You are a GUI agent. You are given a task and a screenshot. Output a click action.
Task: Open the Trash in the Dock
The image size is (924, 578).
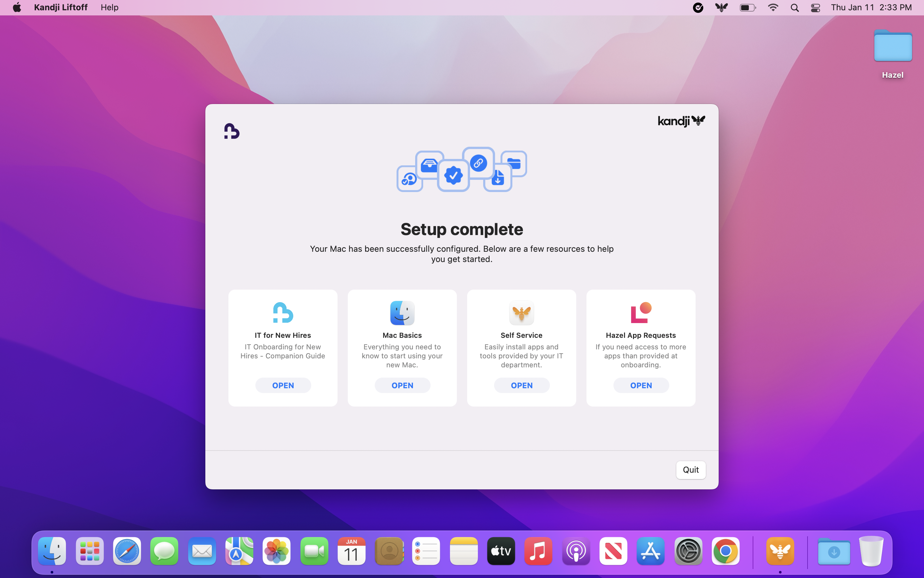(x=871, y=551)
